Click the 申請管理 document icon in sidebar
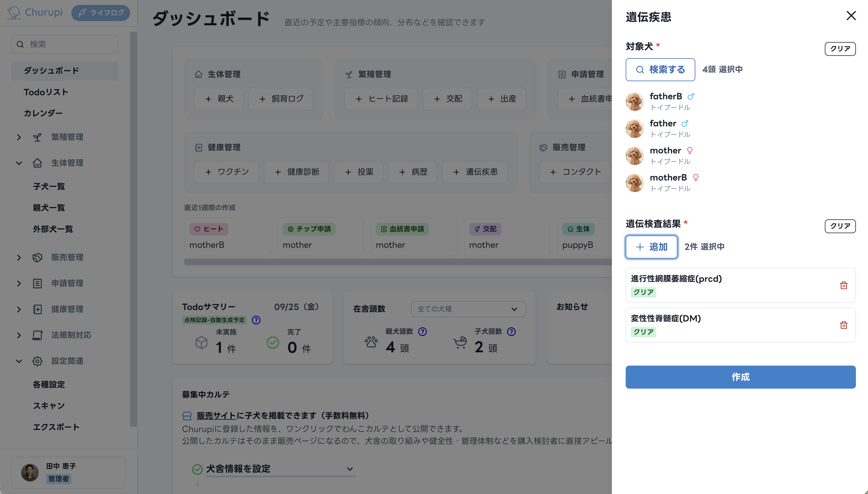 (x=37, y=283)
